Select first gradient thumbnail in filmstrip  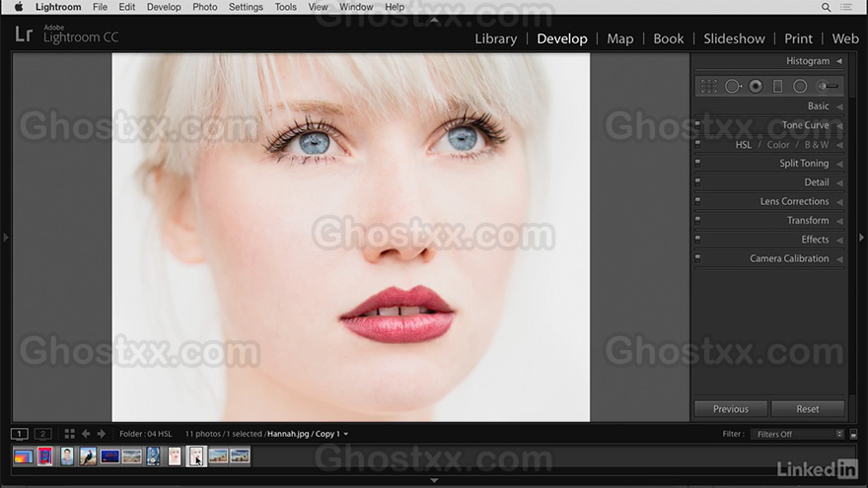click(24, 456)
